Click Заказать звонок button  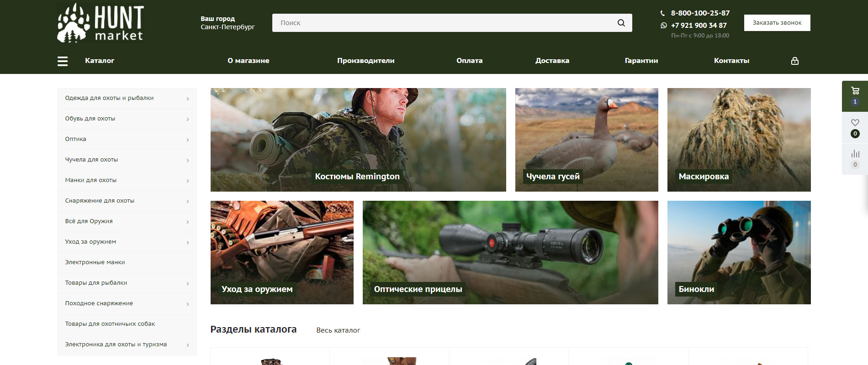[x=777, y=23]
